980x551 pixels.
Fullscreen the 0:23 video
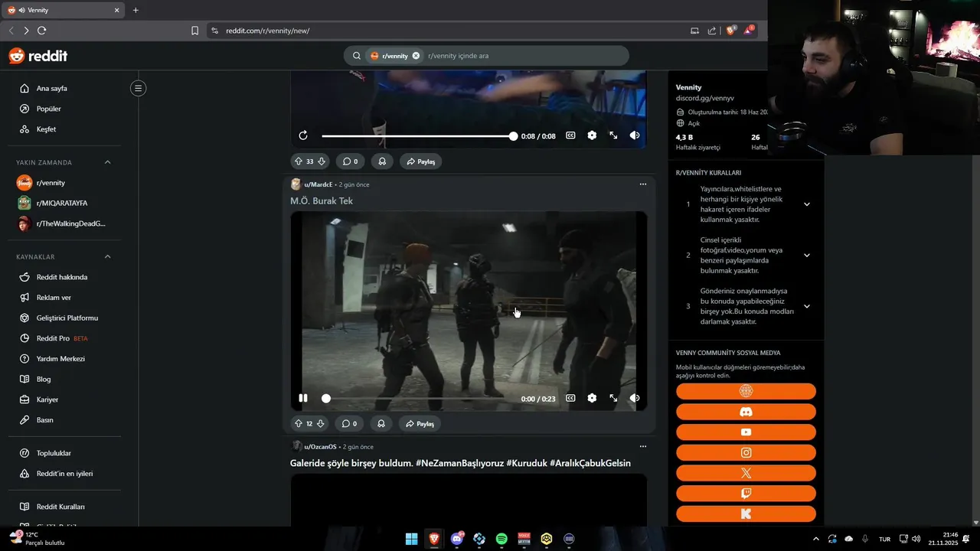tap(613, 398)
